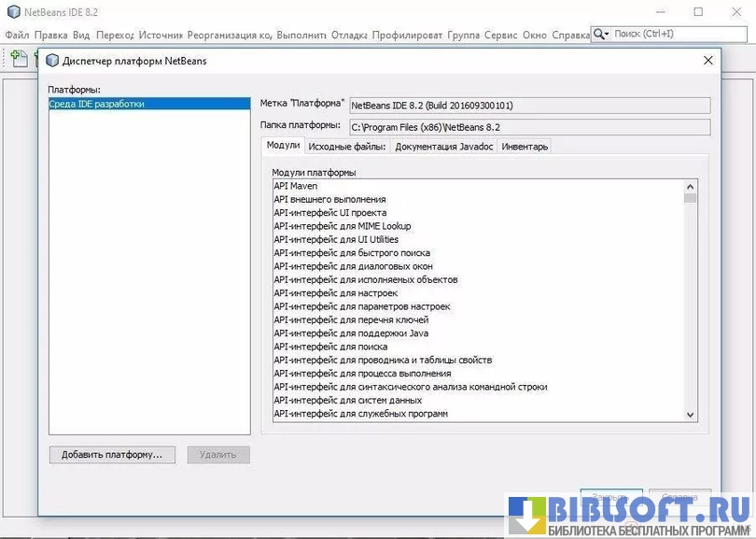756x539 pixels.
Task: Select Среда IDE разработки platform
Action: (97, 105)
